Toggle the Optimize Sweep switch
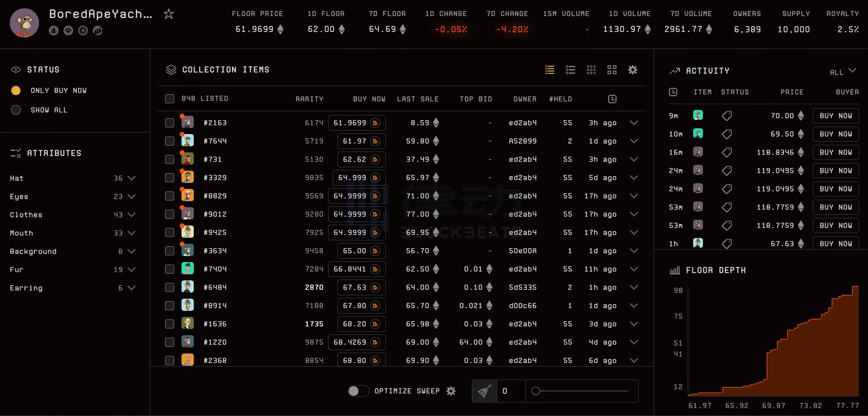 358,391
